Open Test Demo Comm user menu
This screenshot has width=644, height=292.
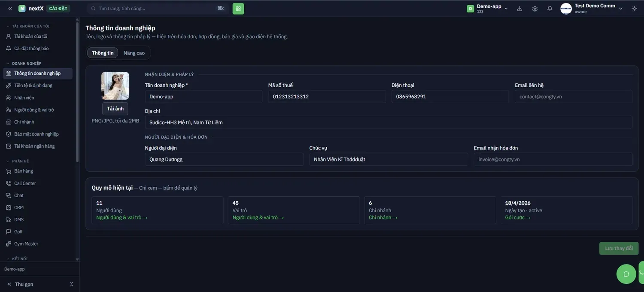(592, 9)
